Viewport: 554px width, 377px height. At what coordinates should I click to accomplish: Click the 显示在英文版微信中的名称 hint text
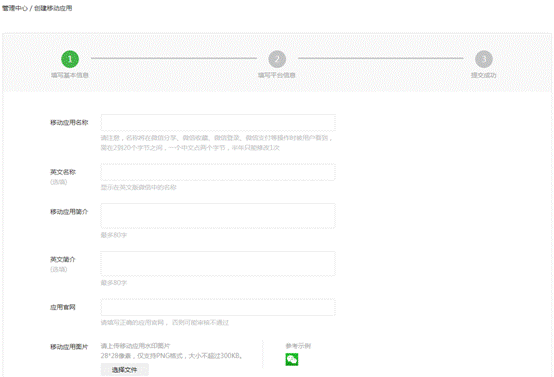[x=138, y=187]
